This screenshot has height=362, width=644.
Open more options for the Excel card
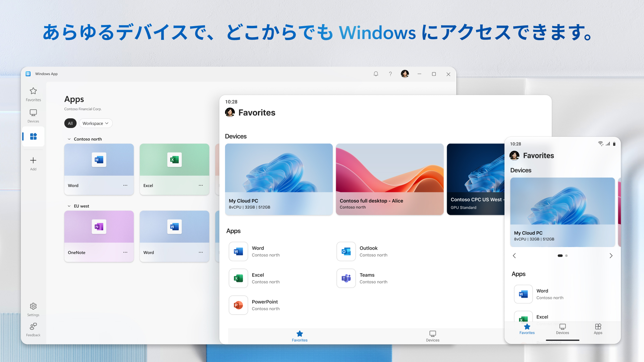pos(201,185)
